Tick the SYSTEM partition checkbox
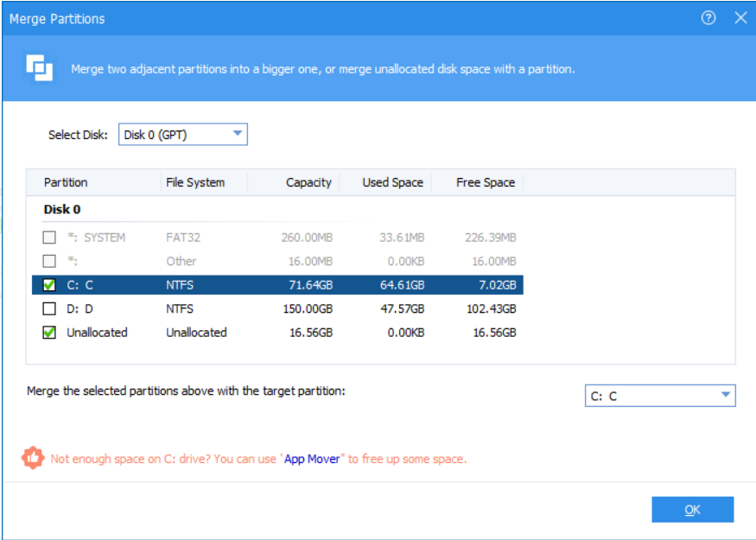 [49, 238]
